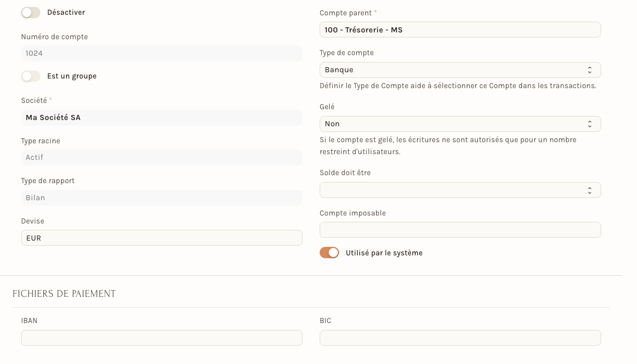
Task: Click the Solde doit être arrows icon
Action: (589, 191)
